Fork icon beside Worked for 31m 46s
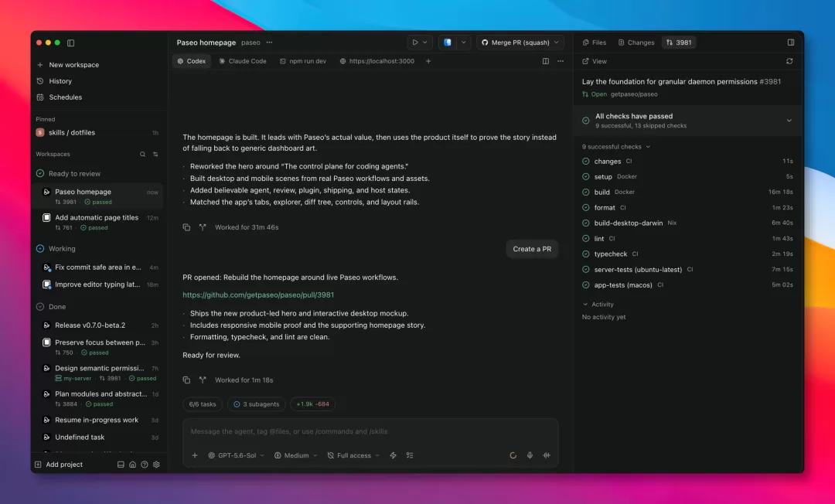 click(203, 227)
